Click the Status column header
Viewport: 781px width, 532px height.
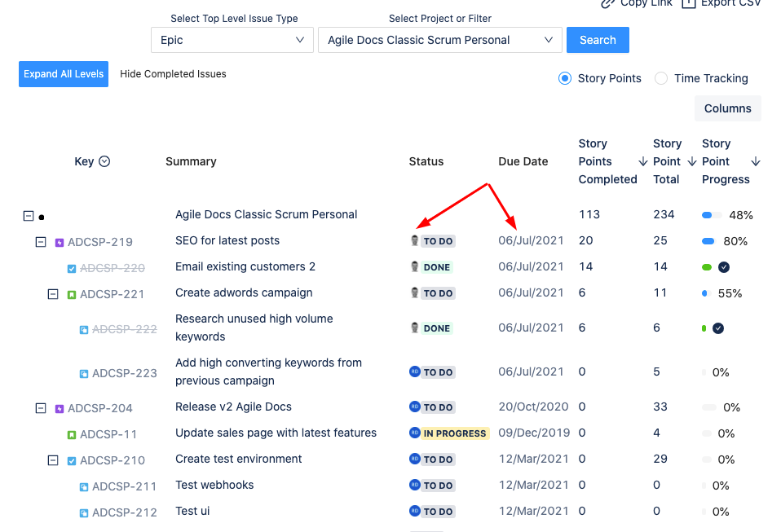tap(426, 161)
